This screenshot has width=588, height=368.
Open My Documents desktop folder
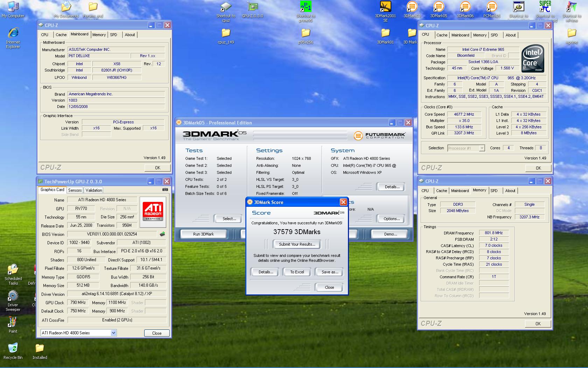66,9
